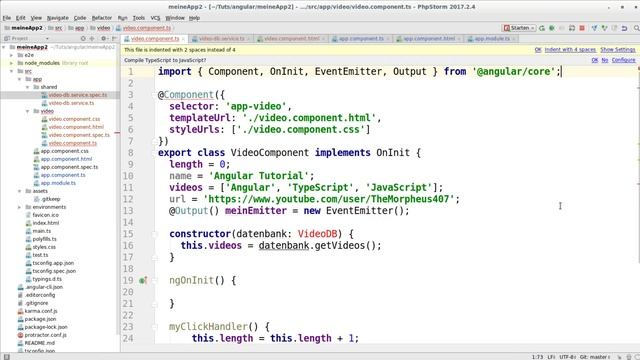Stop the running process with the red square
The height and width of the screenshot is (360, 640).
click(582, 28)
